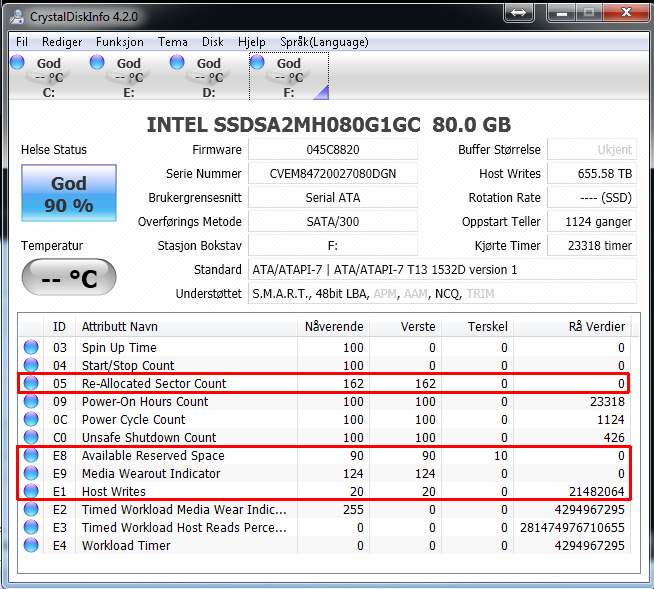
Task: Click the Nåverende column header
Action: coord(334,326)
